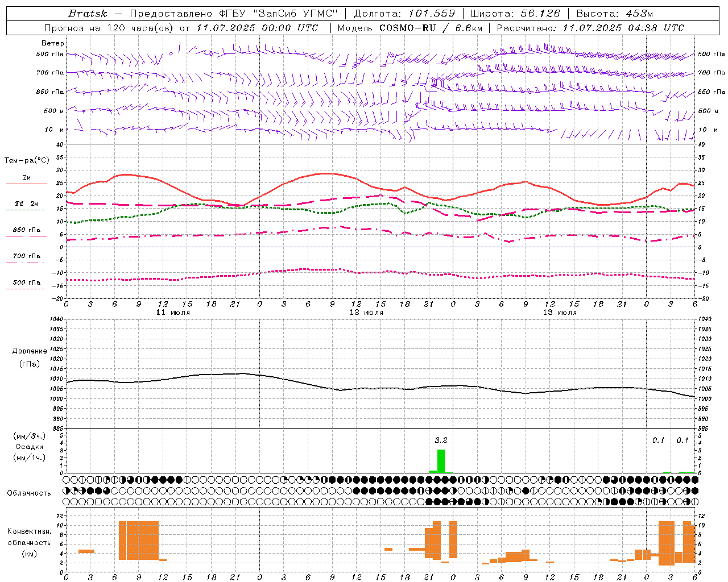This screenshot has height=582, width=728.
Task: Click the dash-dot '700 гПа' legend line
Action: [25, 263]
